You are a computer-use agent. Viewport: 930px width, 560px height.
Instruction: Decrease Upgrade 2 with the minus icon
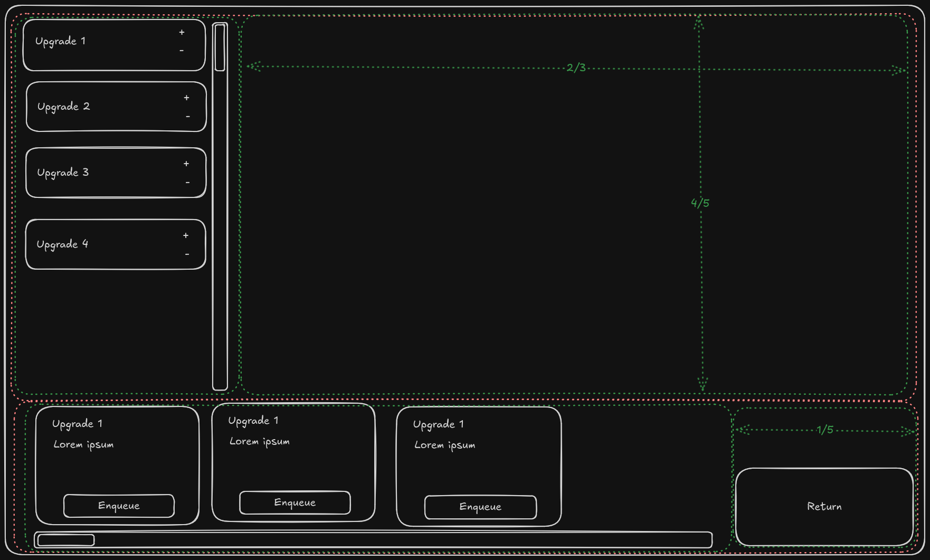point(187,116)
